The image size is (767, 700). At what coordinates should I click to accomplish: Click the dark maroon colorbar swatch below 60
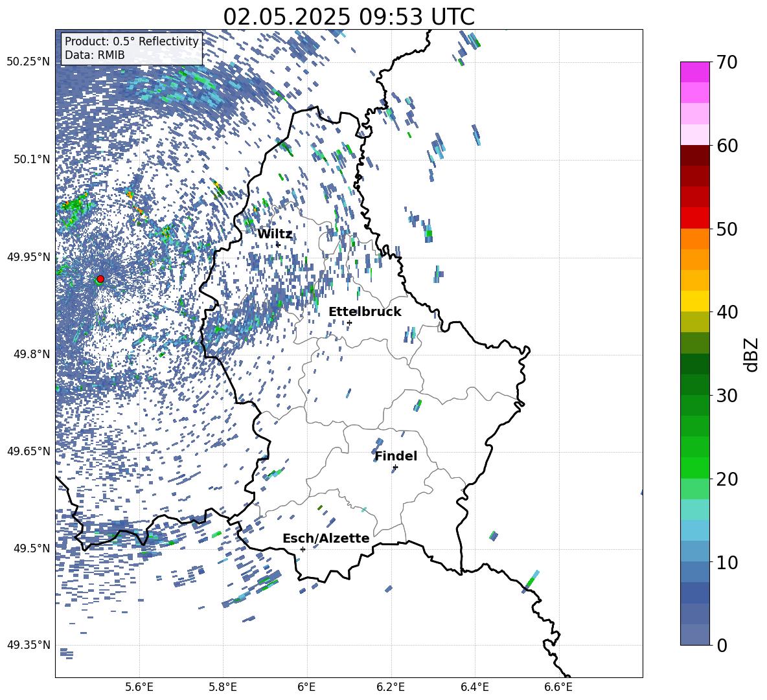[x=694, y=155]
